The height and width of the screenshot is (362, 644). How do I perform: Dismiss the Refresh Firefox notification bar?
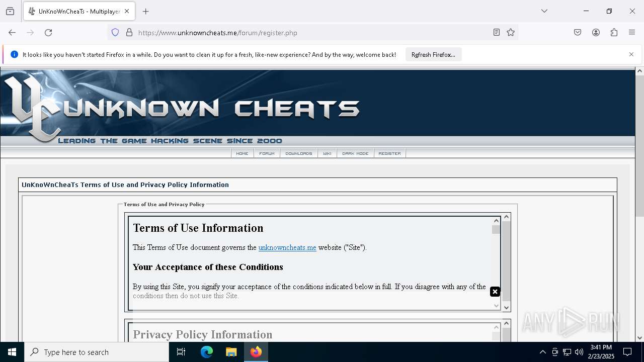pyautogui.click(x=631, y=54)
